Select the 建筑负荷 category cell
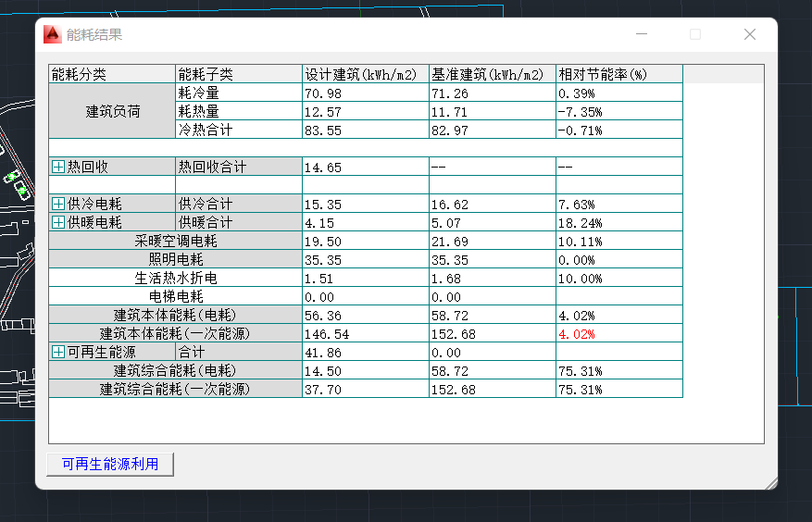The image size is (812, 522). pyautogui.click(x=112, y=111)
